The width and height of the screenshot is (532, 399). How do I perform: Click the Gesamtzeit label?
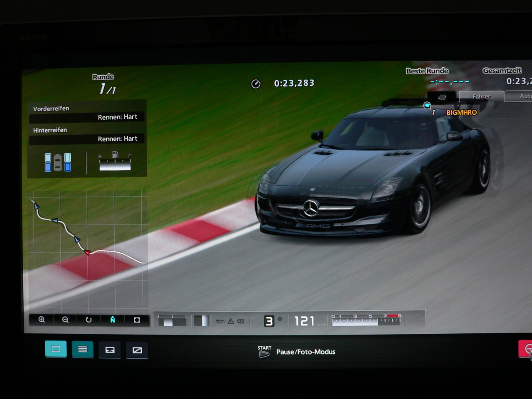click(502, 71)
